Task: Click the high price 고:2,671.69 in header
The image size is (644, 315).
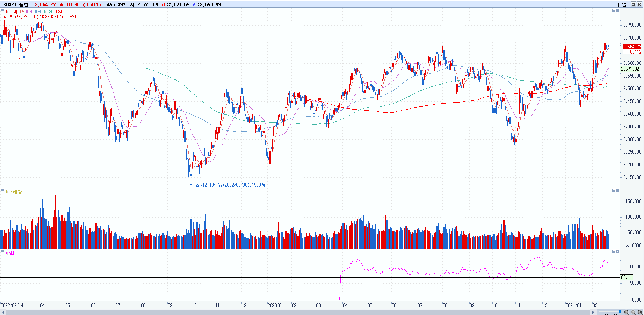Action: pyautogui.click(x=175, y=4)
